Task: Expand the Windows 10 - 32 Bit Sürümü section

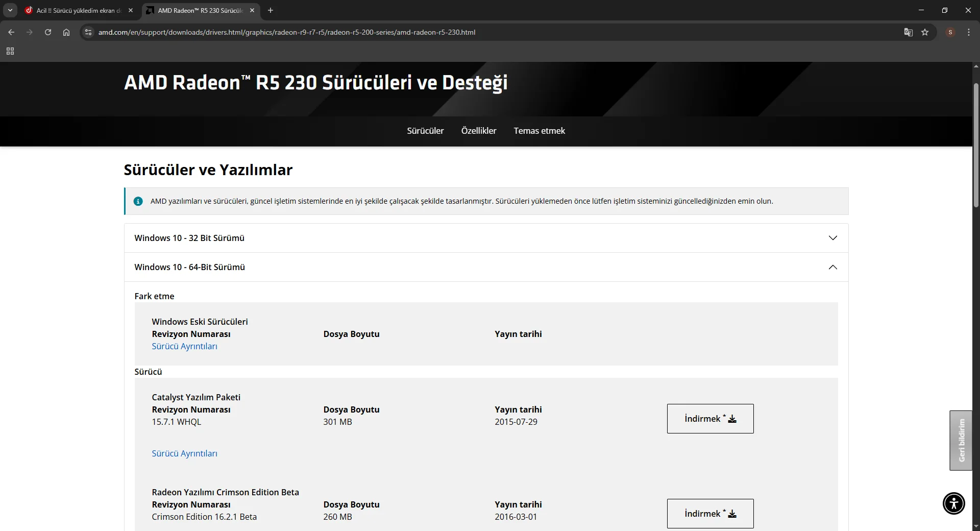Action: tap(486, 238)
